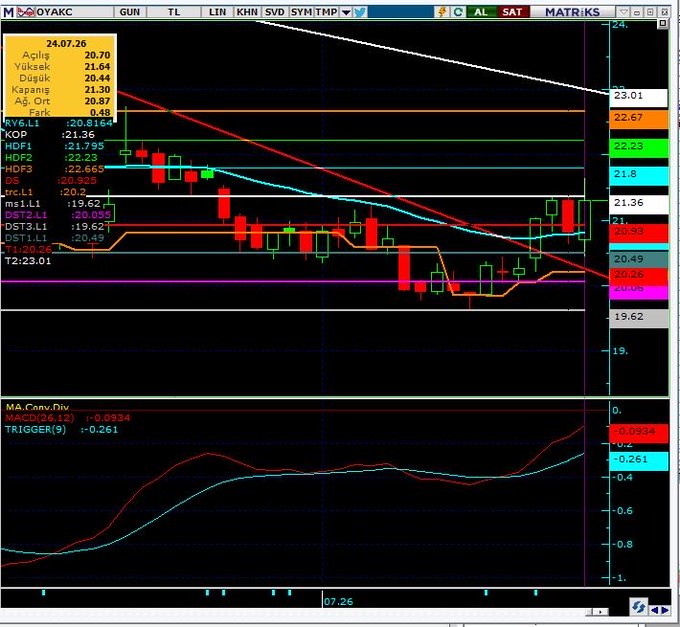Viewport: 680px width, 627px height.
Task: Click the 24.07.26 date in info box
Action: pos(66,43)
